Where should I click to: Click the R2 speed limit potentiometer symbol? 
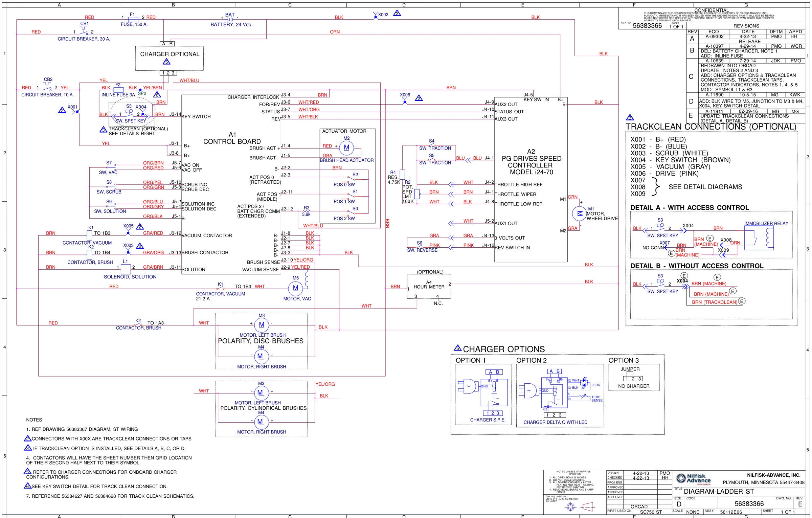(x=417, y=194)
